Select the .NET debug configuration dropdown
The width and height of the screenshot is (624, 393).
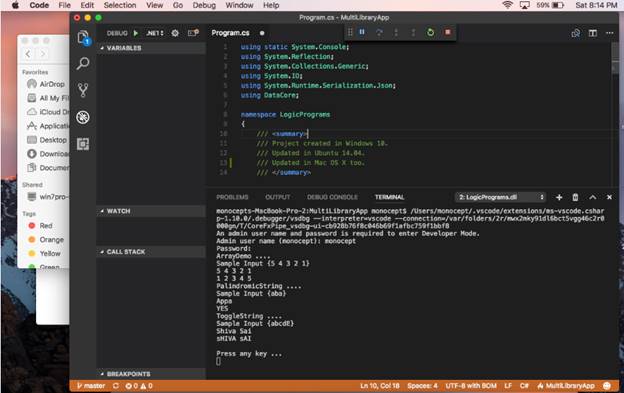155,33
